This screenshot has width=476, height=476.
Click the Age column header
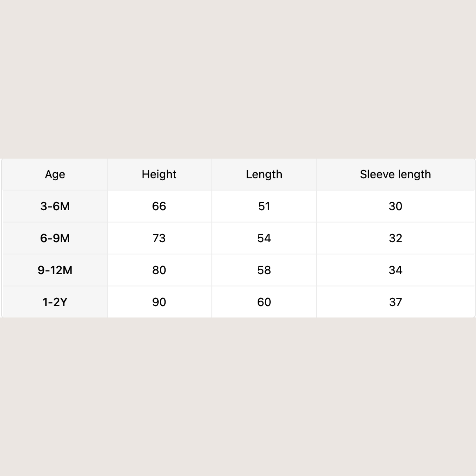pos(55,175)
